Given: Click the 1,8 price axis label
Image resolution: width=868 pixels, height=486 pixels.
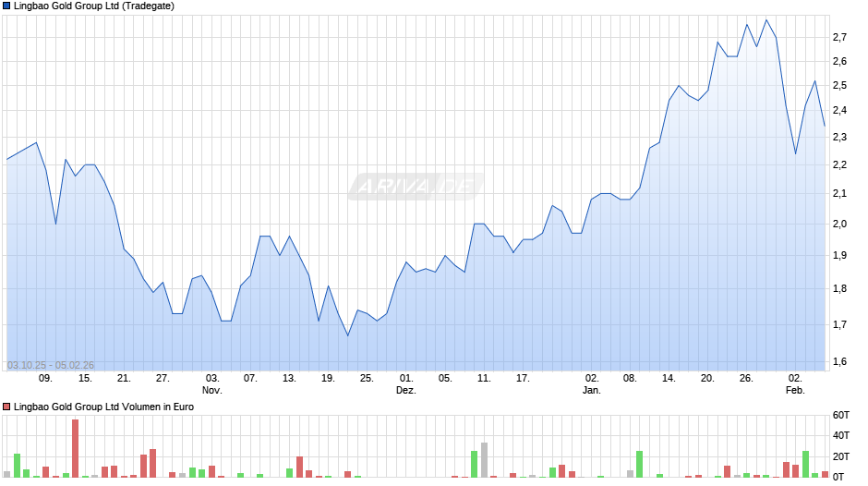Looking at the screenshot, I should click(839, 288).
